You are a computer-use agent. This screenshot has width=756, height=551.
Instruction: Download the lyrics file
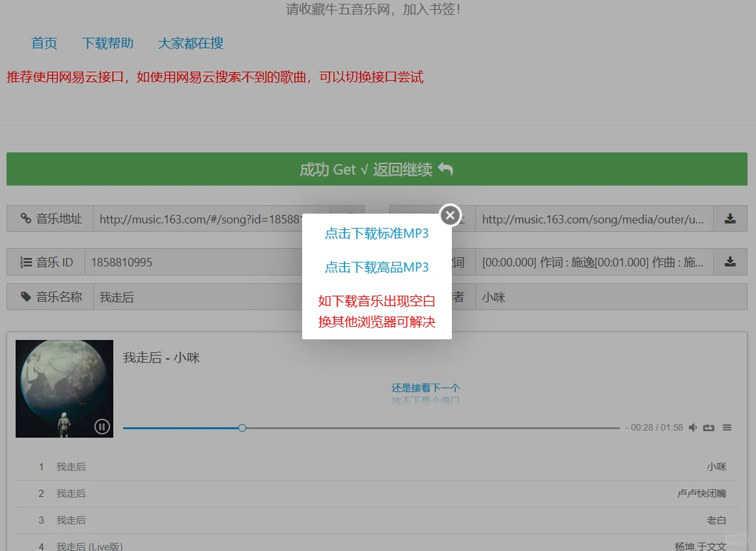pos(730,262)
